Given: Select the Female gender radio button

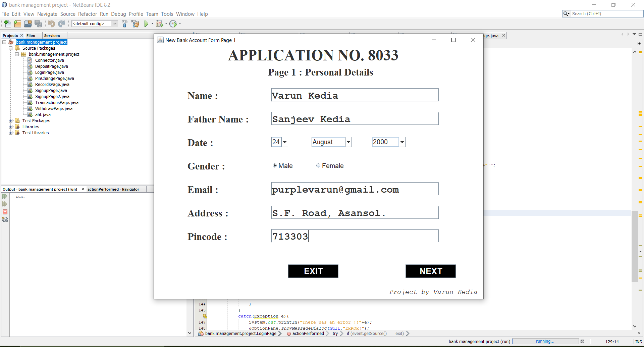Looking at the screenshot, I should click(x=318, y=165).
